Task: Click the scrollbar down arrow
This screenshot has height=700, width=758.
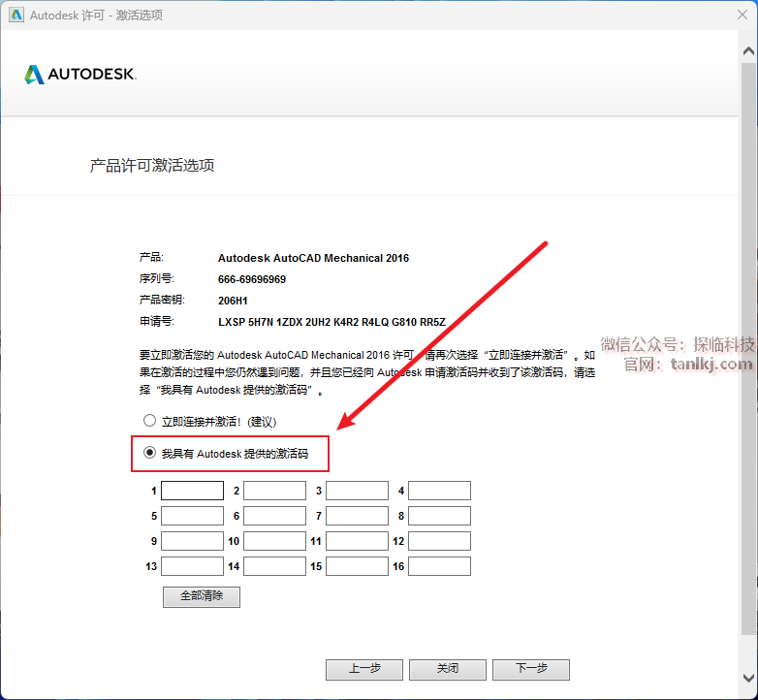Action: (748, 678)
